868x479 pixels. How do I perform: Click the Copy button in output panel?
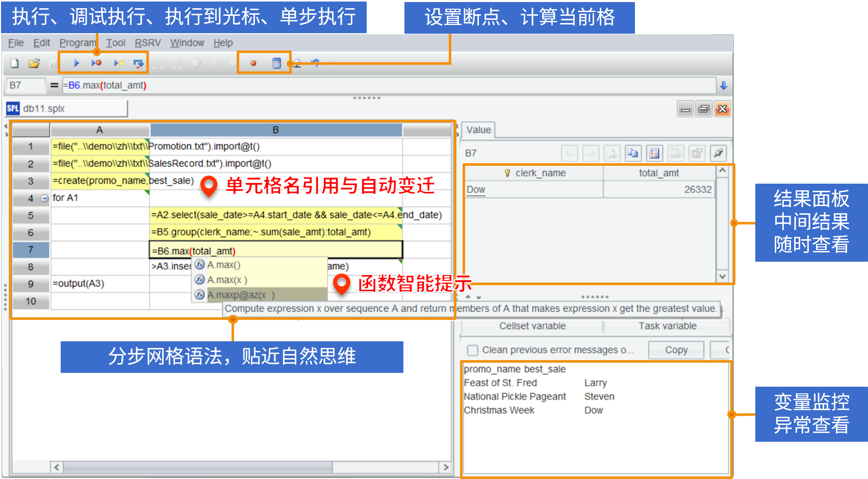click(x=676, y=350)
